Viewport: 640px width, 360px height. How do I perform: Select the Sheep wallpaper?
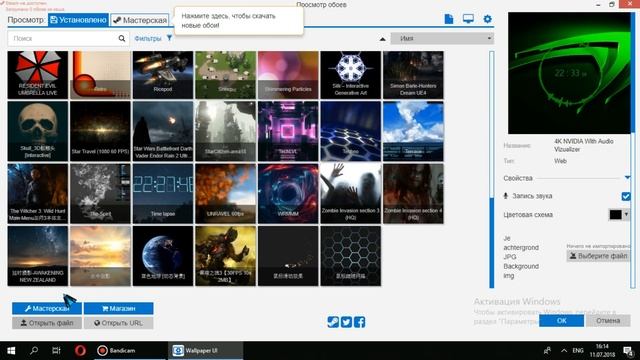pos(225,75)
